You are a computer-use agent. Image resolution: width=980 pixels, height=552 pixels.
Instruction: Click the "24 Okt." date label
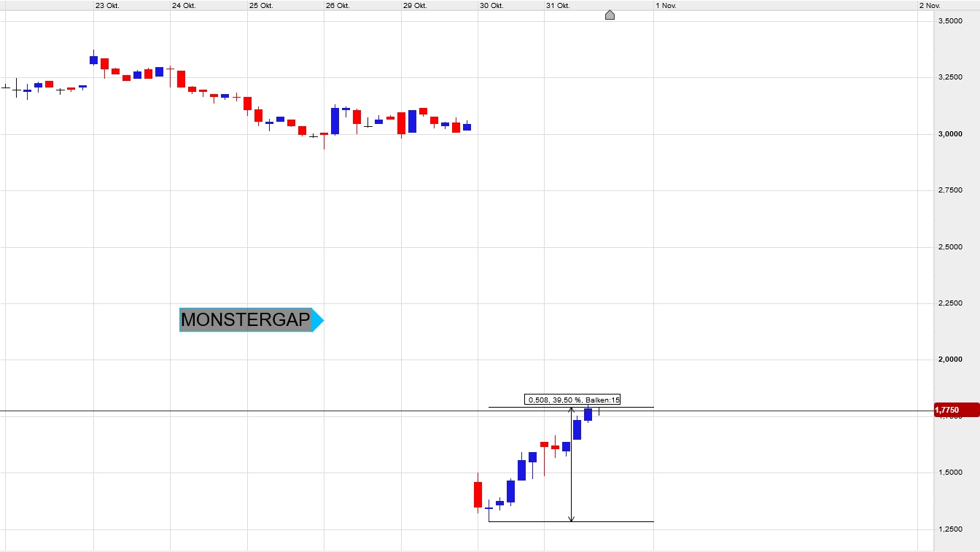coord(184,5)
